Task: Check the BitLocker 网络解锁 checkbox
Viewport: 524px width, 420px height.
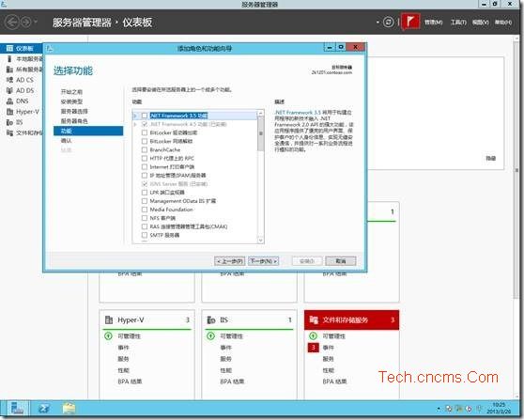Action: pyautogui.click(x=145, y=141)
